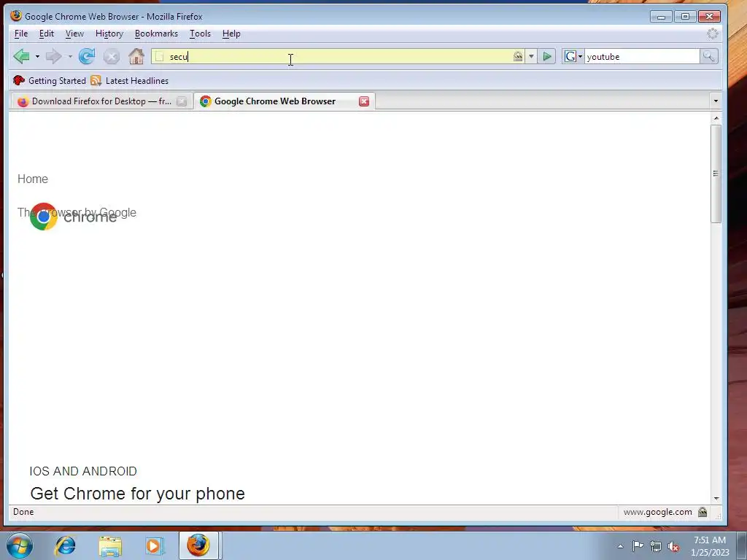Click the Home link on the page
Image resolution: width=747 pixels, height=560 pixels.
tap(33, 179)
